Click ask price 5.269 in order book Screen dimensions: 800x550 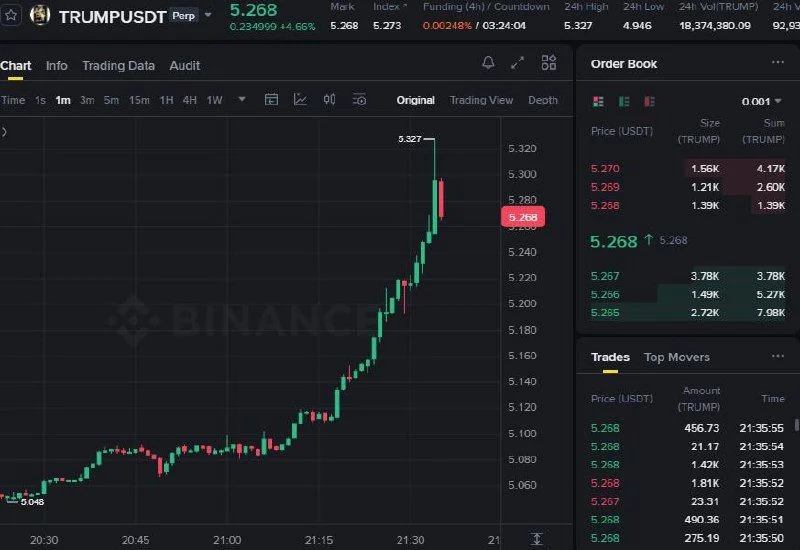click(x=605, y=187)
